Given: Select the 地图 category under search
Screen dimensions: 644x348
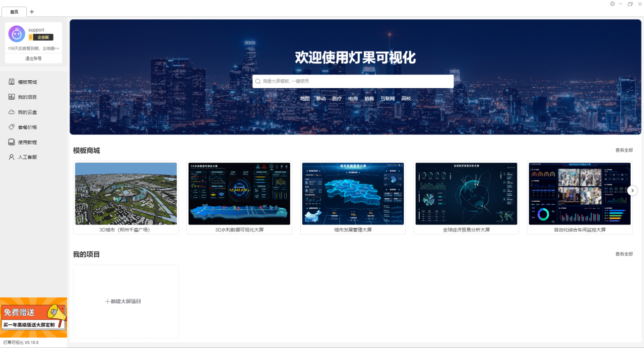Looking at the screenshot, I should click(x=305, y=99).
